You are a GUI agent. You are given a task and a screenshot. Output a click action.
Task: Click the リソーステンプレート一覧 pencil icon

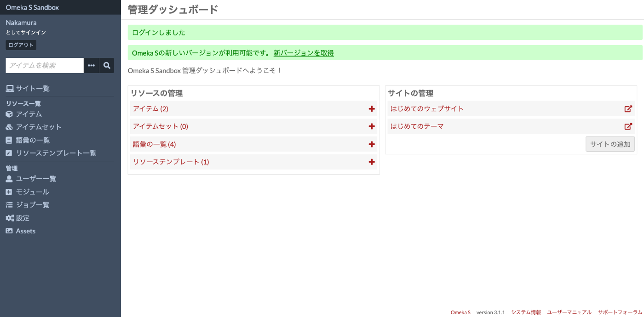tap(9, 153)
